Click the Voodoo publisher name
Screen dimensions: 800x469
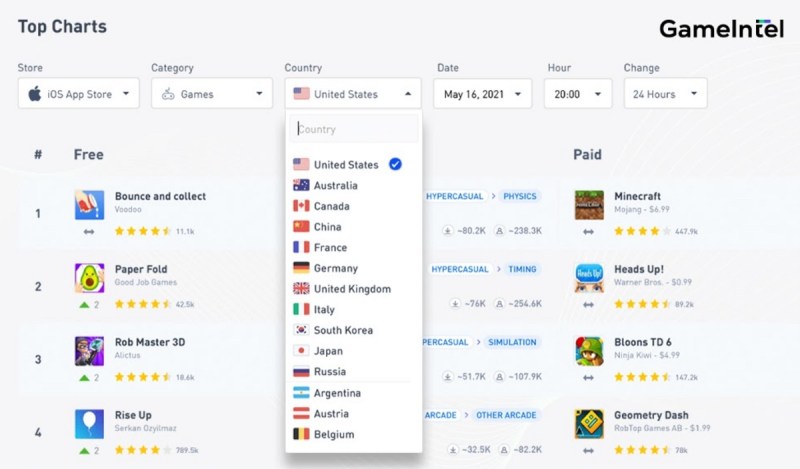click(x=128, y=209)
